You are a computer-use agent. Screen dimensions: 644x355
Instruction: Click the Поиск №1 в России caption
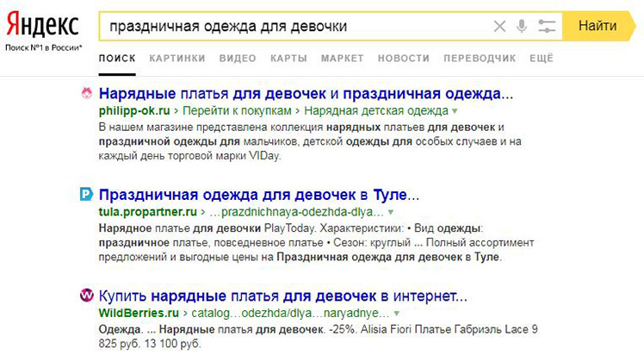(44, 47)
